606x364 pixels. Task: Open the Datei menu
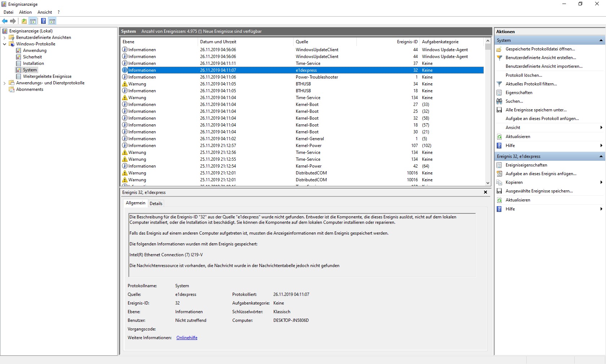pos(8,12)
